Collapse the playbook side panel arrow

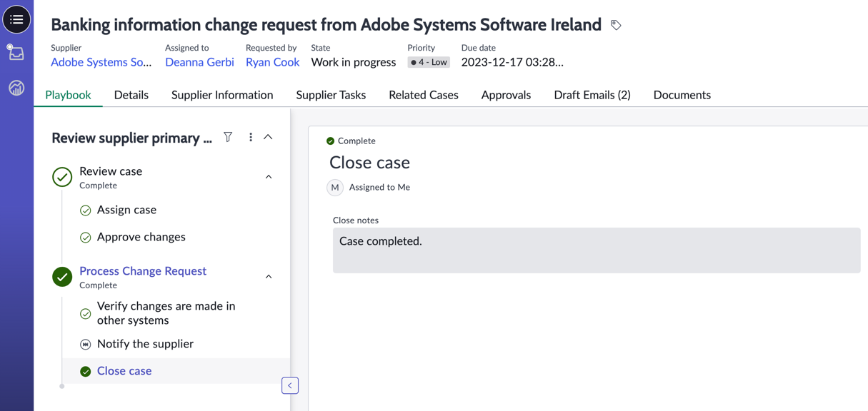coord(290,385)
